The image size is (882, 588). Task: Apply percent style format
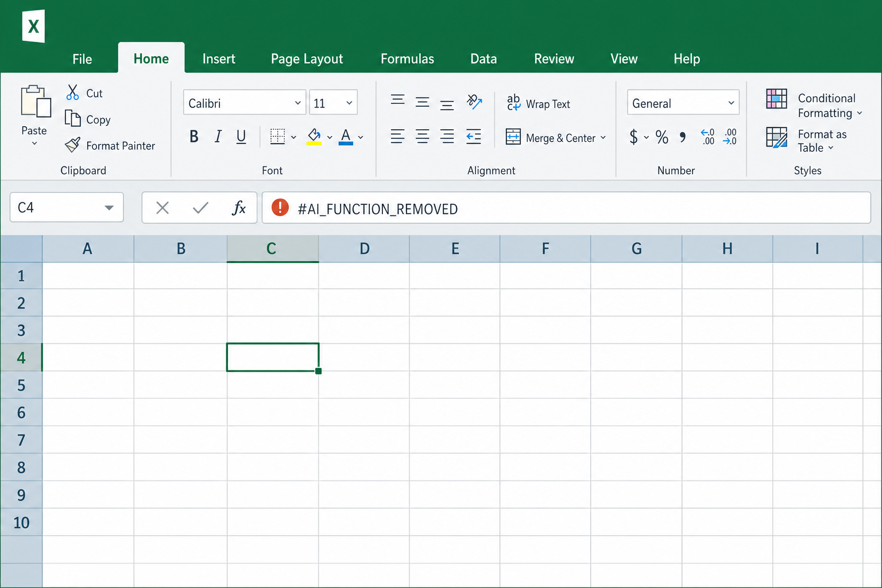662,137
